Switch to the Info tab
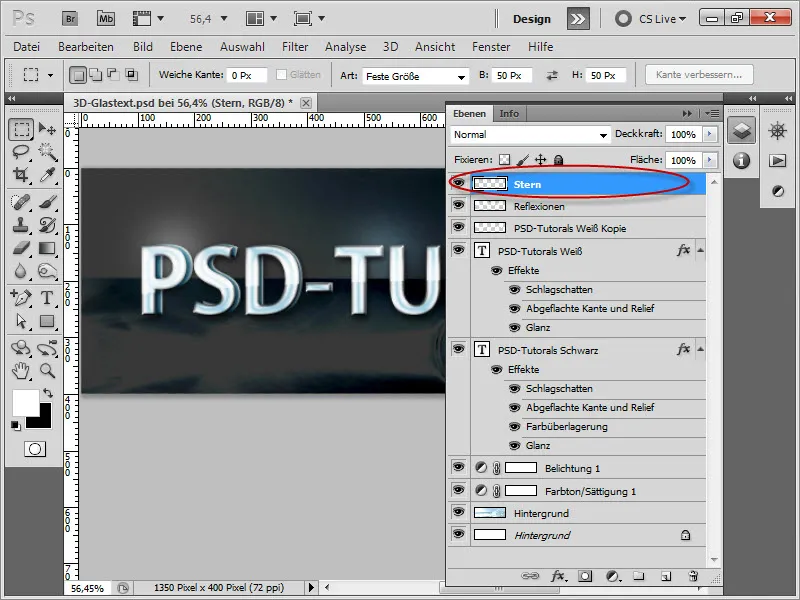 (x=509, y=113)
